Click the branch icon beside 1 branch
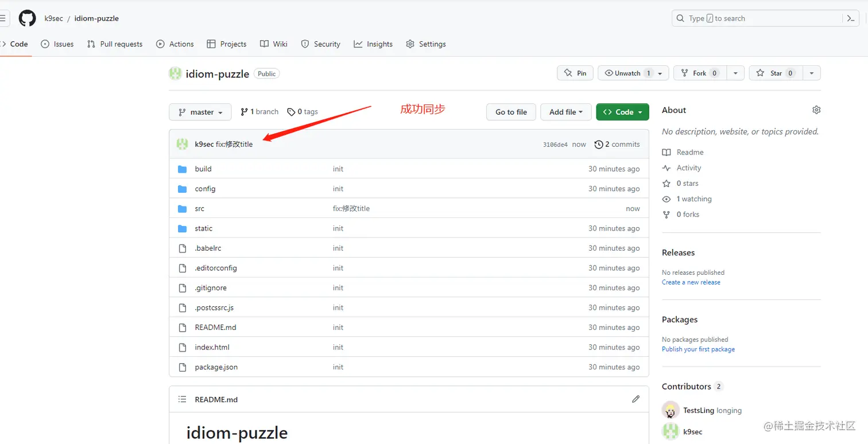 click(244, 112)
